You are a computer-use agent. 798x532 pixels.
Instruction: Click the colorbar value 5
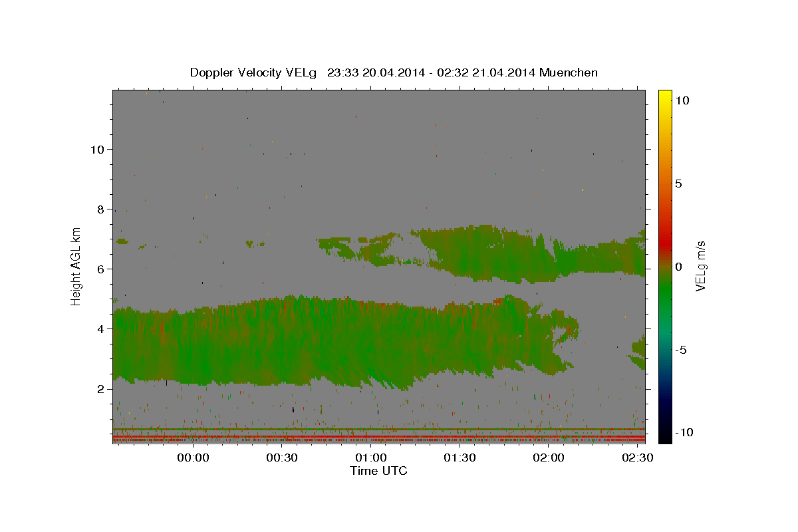(x=678, y=184)
